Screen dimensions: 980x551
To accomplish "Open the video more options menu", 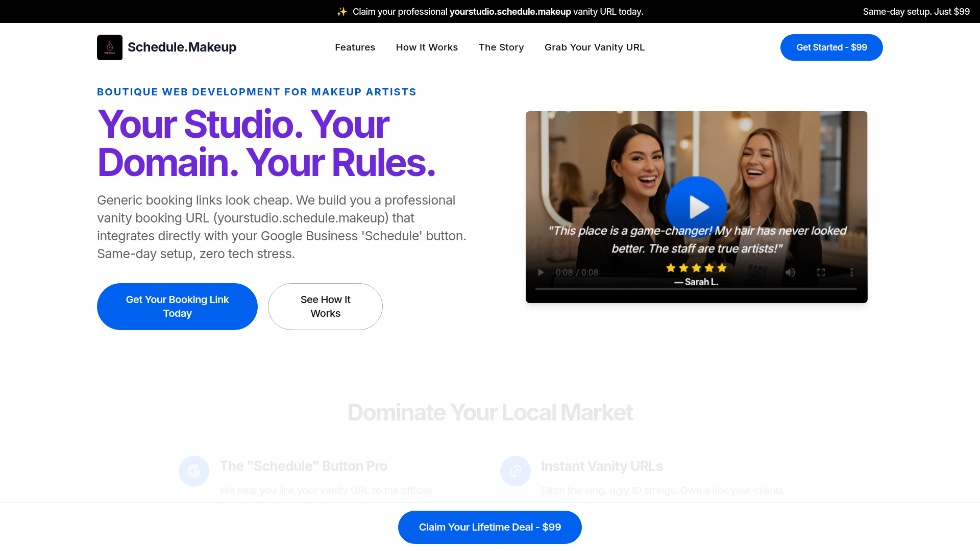I will [851, 272].
